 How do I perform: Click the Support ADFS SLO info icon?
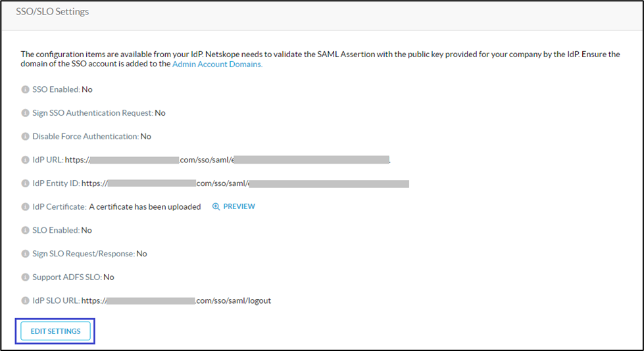(x=25, y=277)
